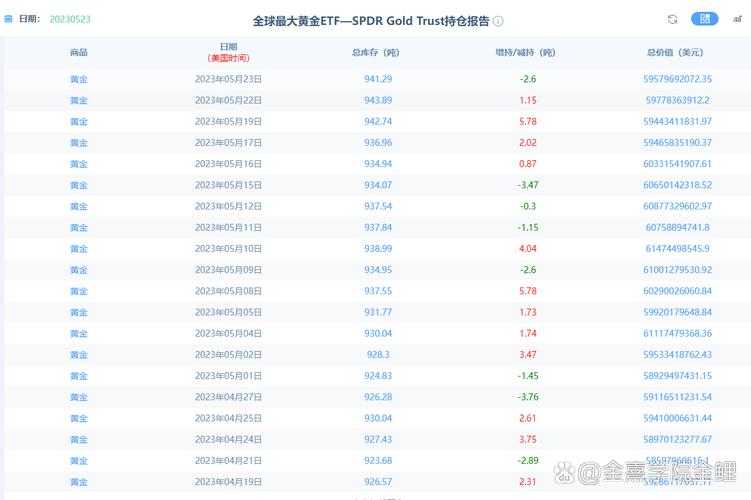751x500 pixels.
Task: Click change value 1.15 for 05月22日
Action: click(528, 101)
